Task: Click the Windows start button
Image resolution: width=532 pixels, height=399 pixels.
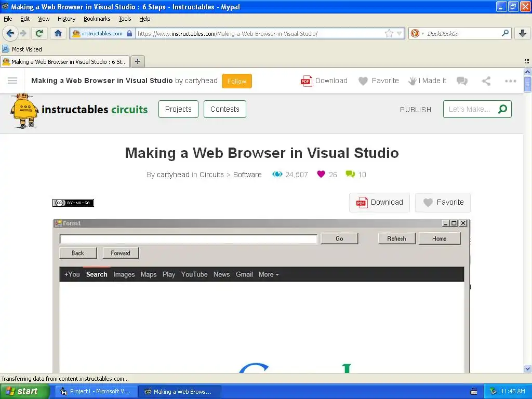Action: click(x=25, y=391)
